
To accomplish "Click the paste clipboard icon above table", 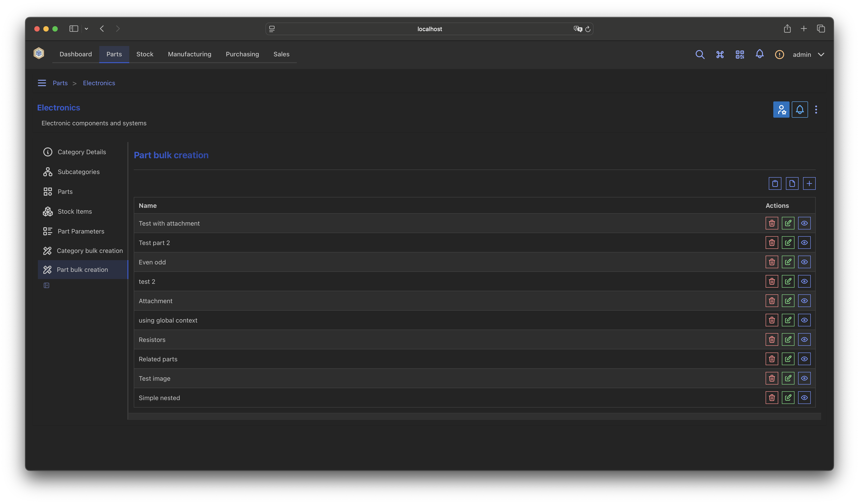I will coord(775,183).
